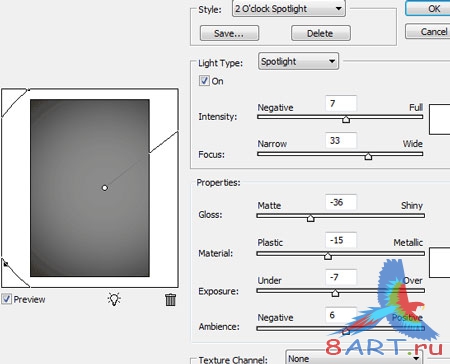450x364 pixels.
Task: Expand the Light Type Spotlight dropdown
Action: [x=298, y=61]
